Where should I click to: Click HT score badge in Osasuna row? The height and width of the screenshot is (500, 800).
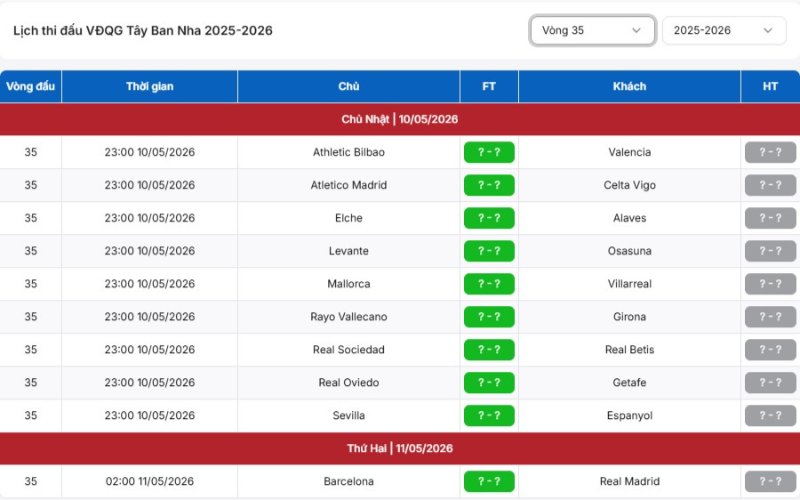click(770, 251)
